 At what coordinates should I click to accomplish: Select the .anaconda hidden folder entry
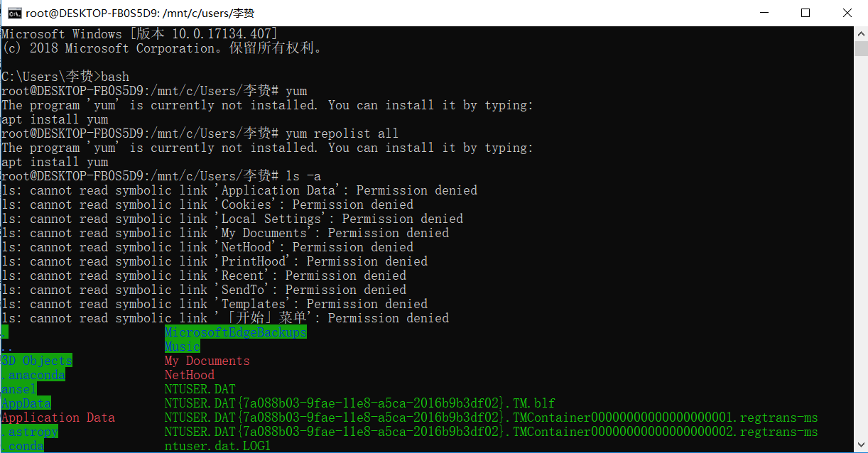pos(33,374)
